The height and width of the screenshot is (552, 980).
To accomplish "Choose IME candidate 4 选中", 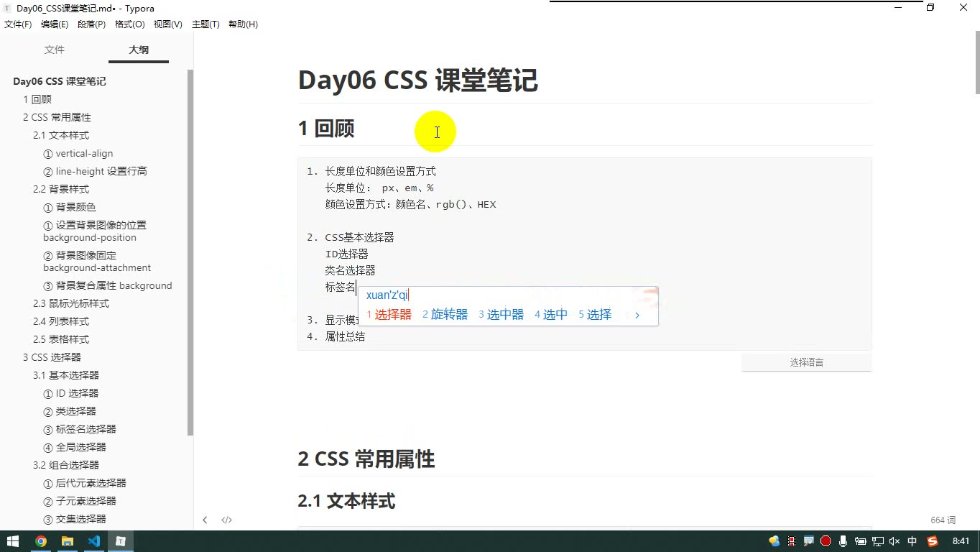I will coord(551,315).
